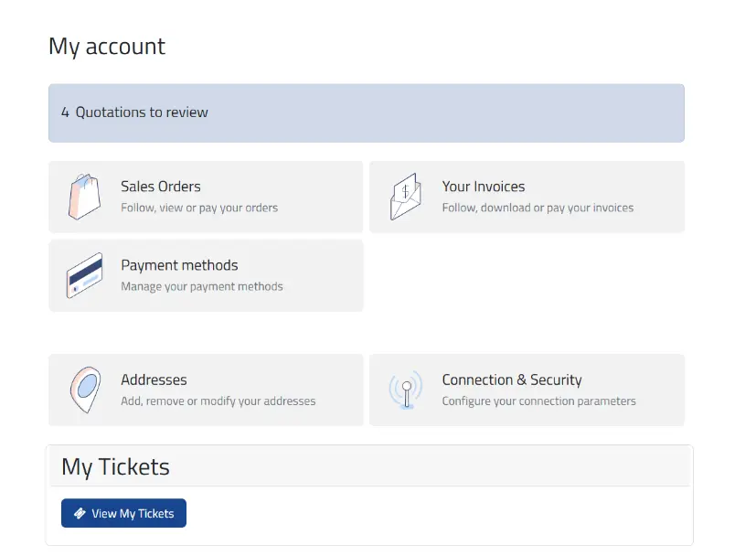Click the shopping bag Sales Orders icon

click(x=85, y=197)
